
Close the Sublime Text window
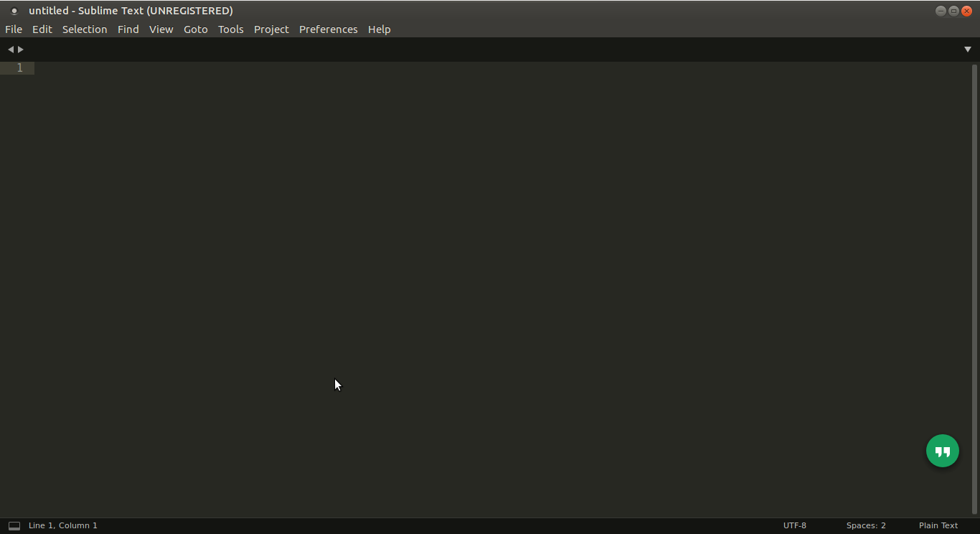coord(966,11)
